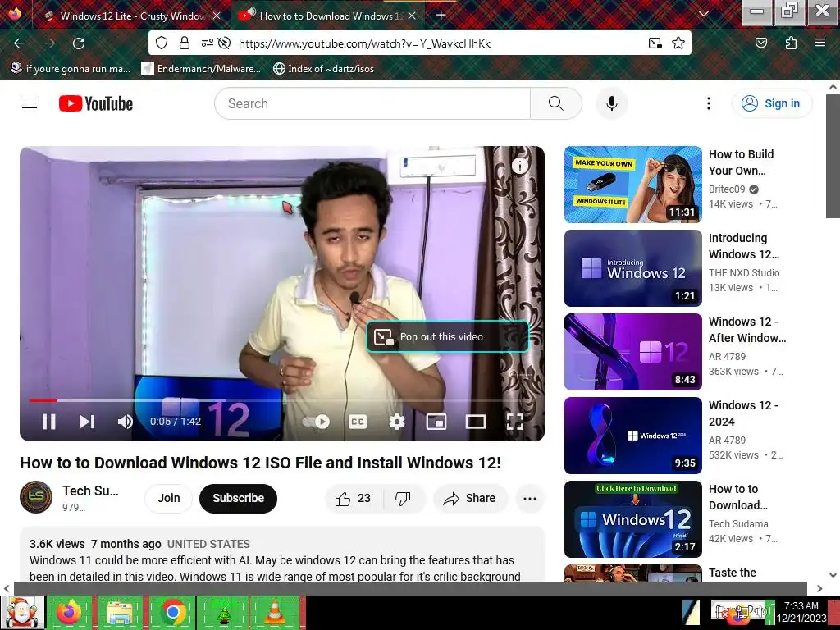Mute the video volume speaker icon
The height and width of the screenshot is (630, 840).
(x=125, y=422)
